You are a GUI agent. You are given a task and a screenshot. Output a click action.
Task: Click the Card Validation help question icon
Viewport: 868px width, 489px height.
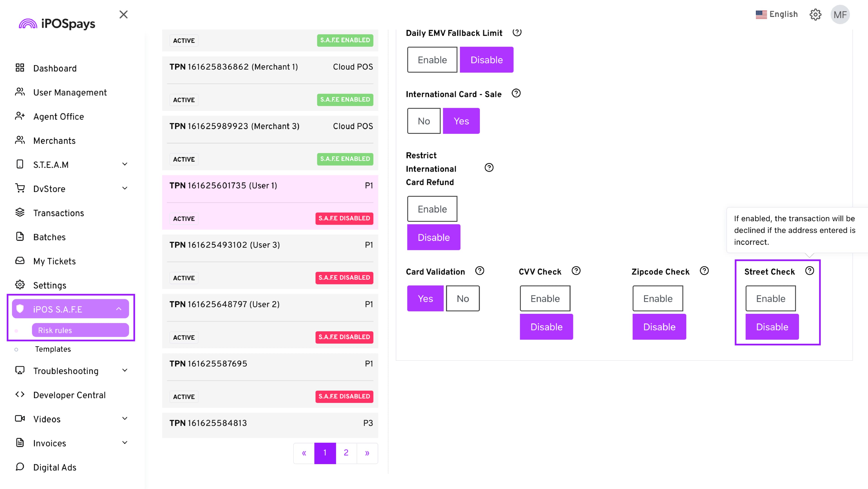[479, 271]
